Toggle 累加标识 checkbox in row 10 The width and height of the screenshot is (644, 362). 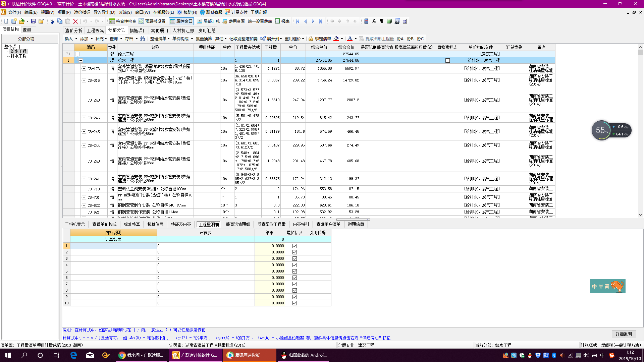(x=294, y=303)
